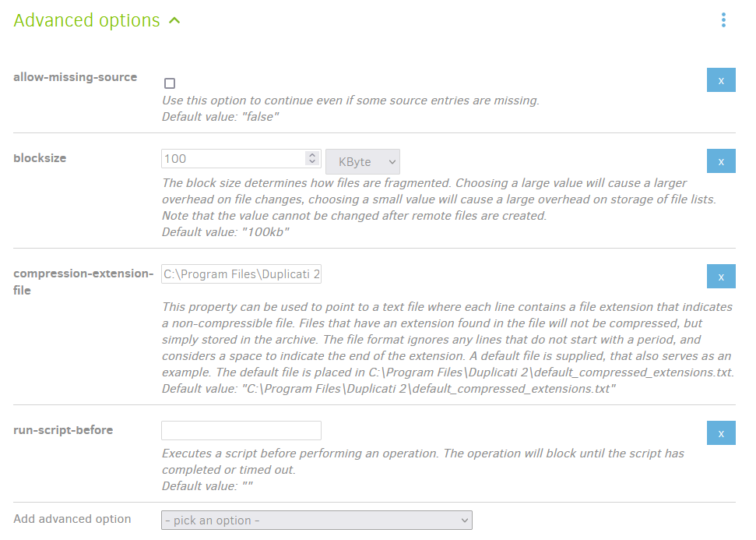Remove the compression-extension-file option
Viewport: 756px width, 540px height.
[x=720, y=276]
